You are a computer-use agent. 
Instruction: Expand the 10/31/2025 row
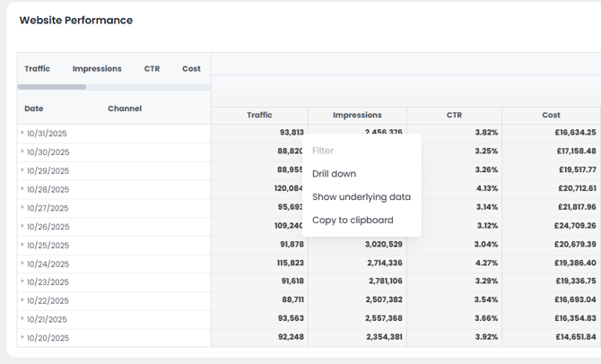(x=22, y=133)
